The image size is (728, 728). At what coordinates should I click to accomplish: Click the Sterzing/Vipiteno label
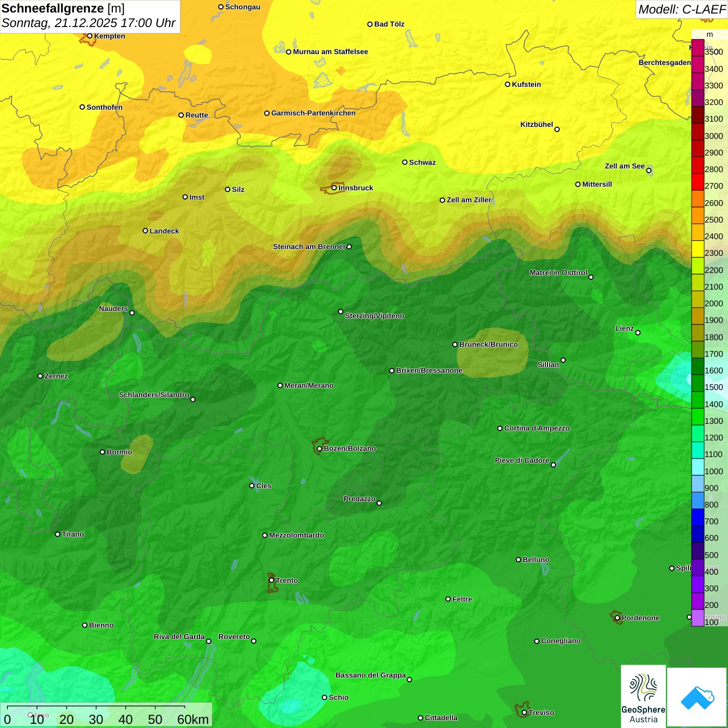374,316
